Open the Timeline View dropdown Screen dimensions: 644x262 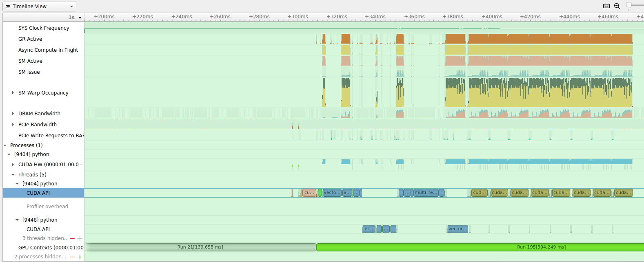(x=40, y=7)
